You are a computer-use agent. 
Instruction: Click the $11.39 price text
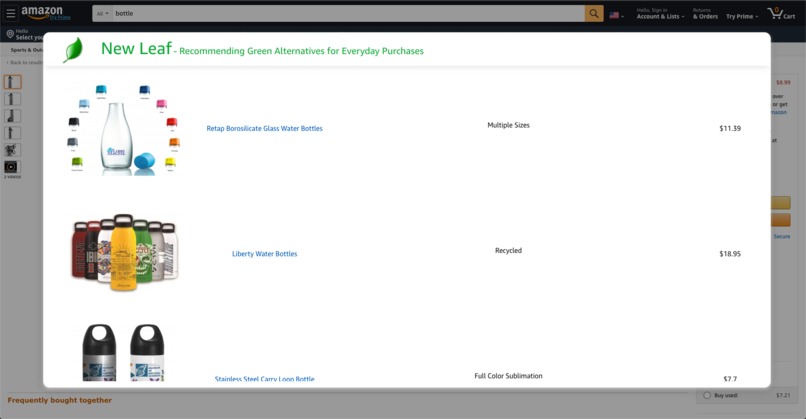pos(730,129)
